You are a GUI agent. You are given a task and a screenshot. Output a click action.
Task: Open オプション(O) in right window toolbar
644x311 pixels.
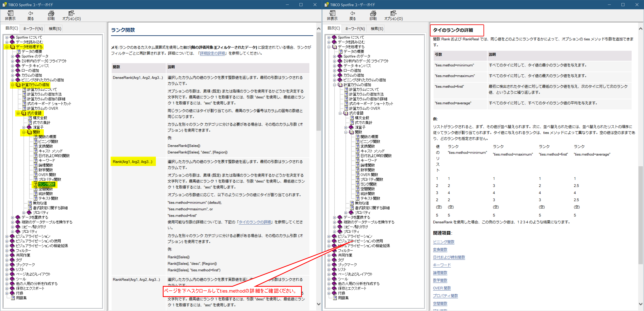tap(394, 15)
